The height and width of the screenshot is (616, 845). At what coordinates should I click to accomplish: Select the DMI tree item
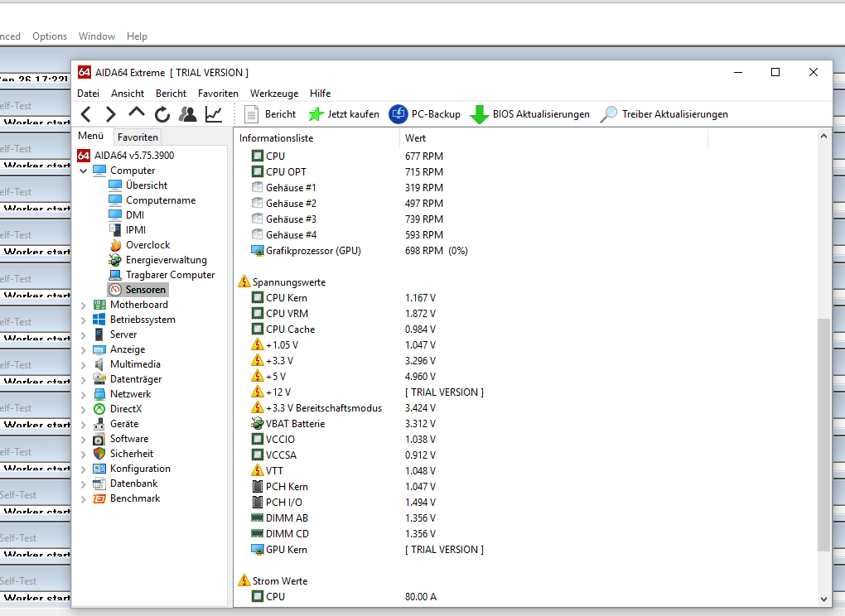click(x=126, y=214)
